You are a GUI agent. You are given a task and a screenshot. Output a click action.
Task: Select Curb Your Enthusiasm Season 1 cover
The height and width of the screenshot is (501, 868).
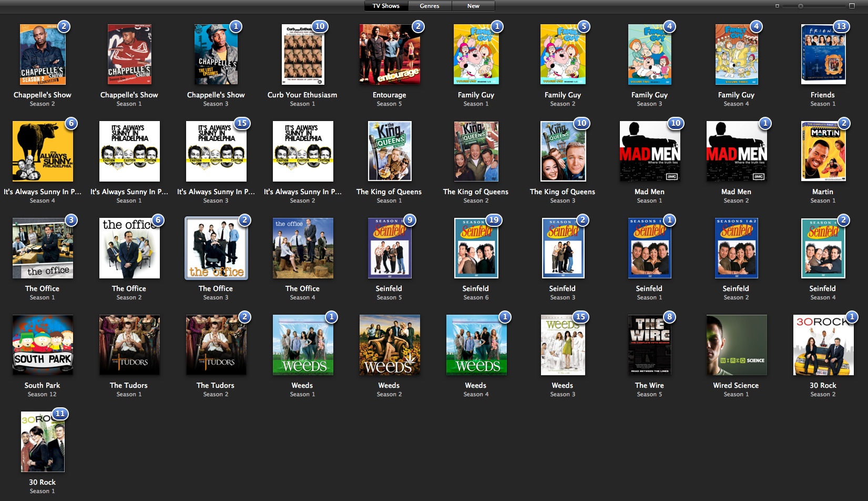pos(303,54)
